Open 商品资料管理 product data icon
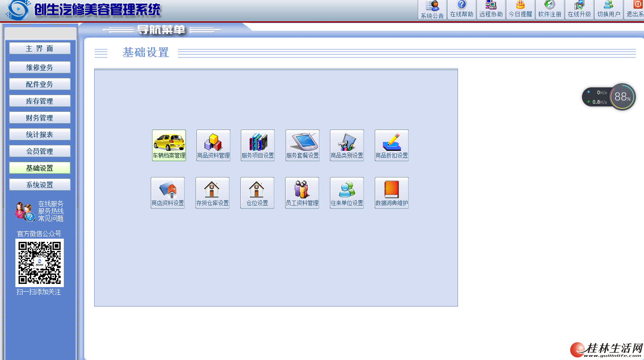The image size is (644, 360). pyautogui.click(x=213, y=145)
